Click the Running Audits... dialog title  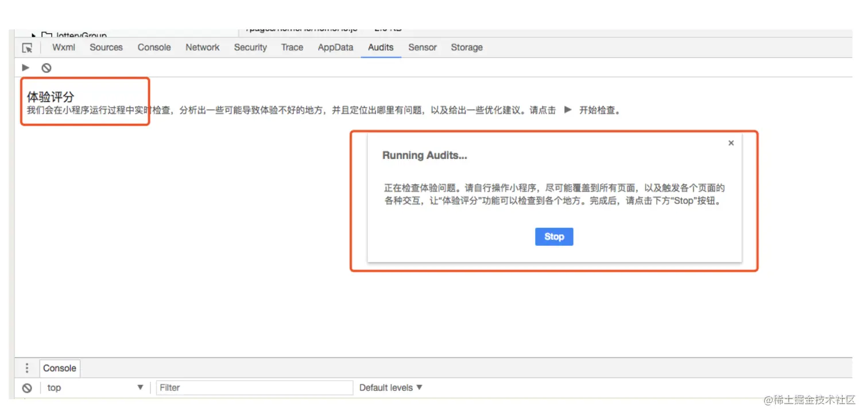(425, 156)
